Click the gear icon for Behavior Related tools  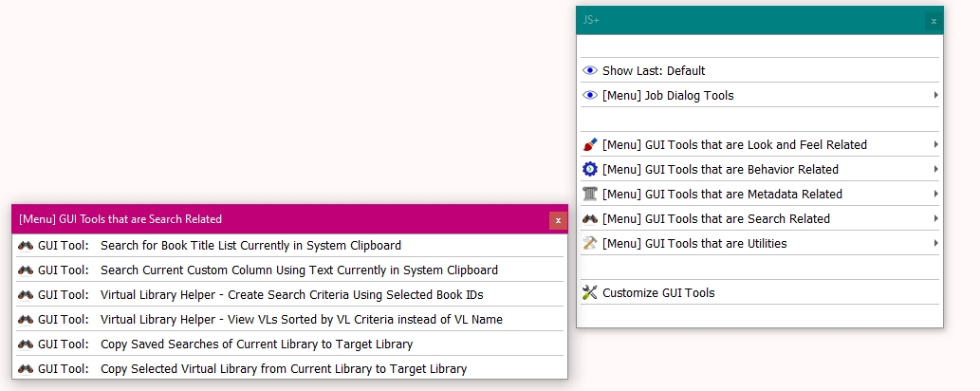[590, 170]
